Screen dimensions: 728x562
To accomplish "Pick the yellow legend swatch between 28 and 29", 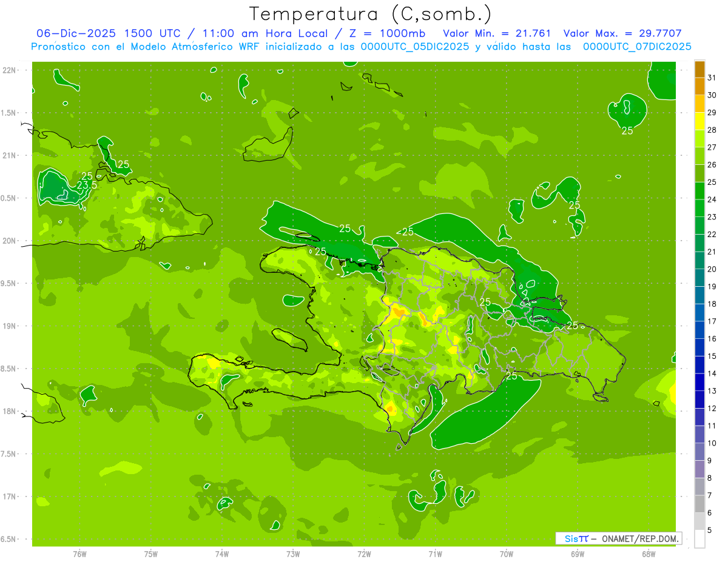I will click(699, 121).
